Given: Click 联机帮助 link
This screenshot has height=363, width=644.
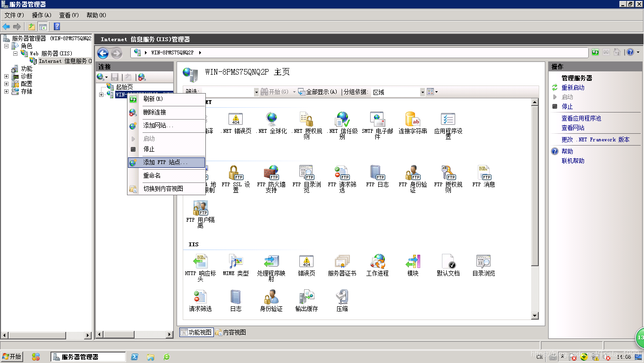Looking at the screenshot, I should pyautogui.click(x=573, y=161).
